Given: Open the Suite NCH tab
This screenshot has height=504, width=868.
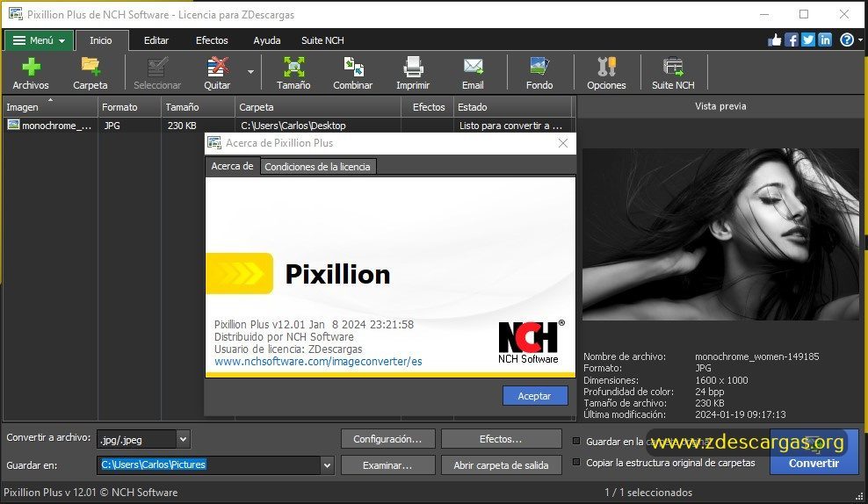Looking at the screenshot, I should [322, 40].
